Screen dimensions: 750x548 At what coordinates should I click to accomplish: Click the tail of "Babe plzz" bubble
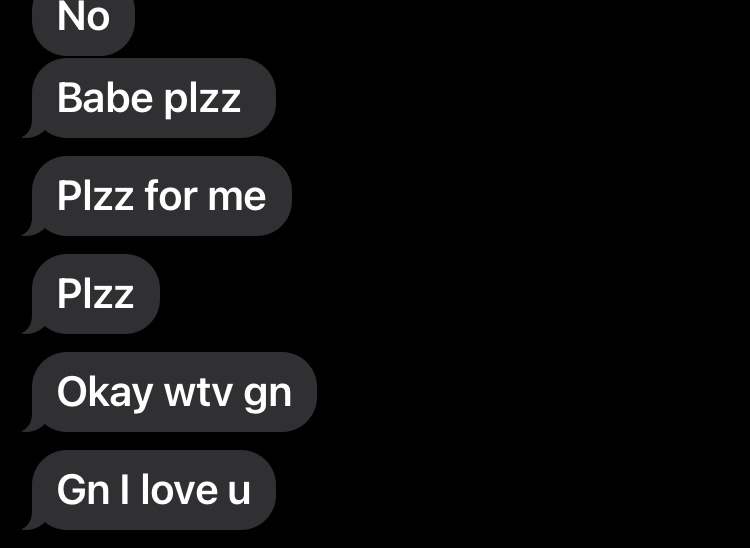tap(33, 131)
